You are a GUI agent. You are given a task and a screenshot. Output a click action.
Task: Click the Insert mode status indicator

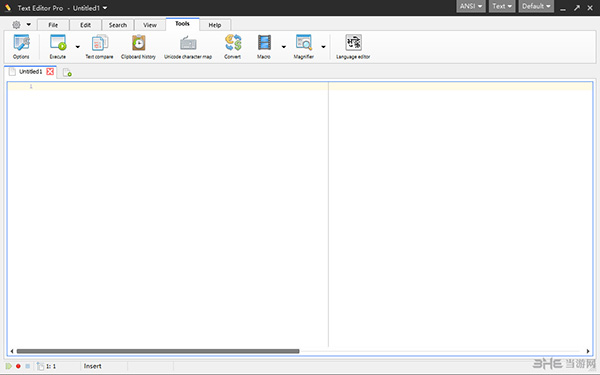tap(93, 366)
